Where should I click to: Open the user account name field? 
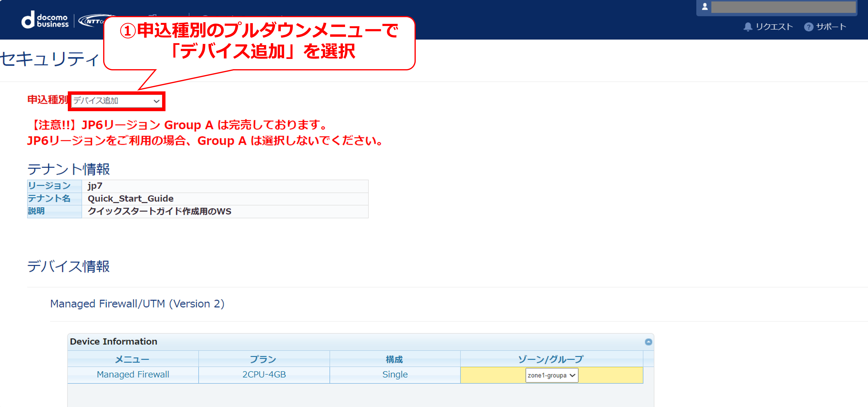(783, 7)
